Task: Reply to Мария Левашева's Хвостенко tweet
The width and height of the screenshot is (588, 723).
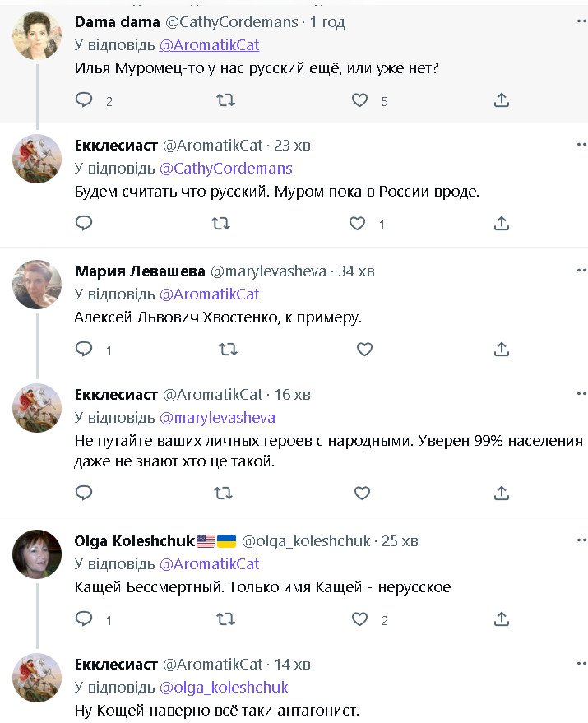Action: pos(84,350)
